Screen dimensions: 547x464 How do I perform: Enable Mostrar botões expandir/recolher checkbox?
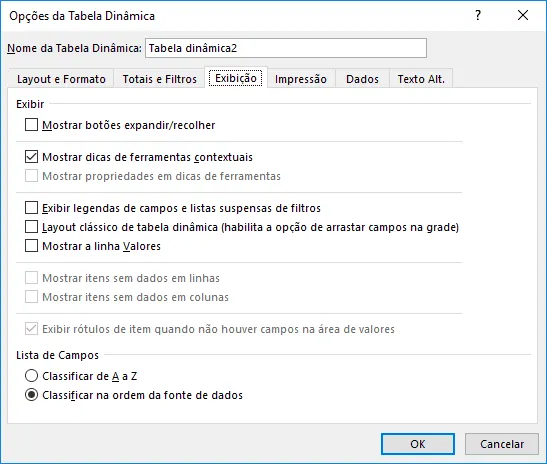[x=31, y=125]
